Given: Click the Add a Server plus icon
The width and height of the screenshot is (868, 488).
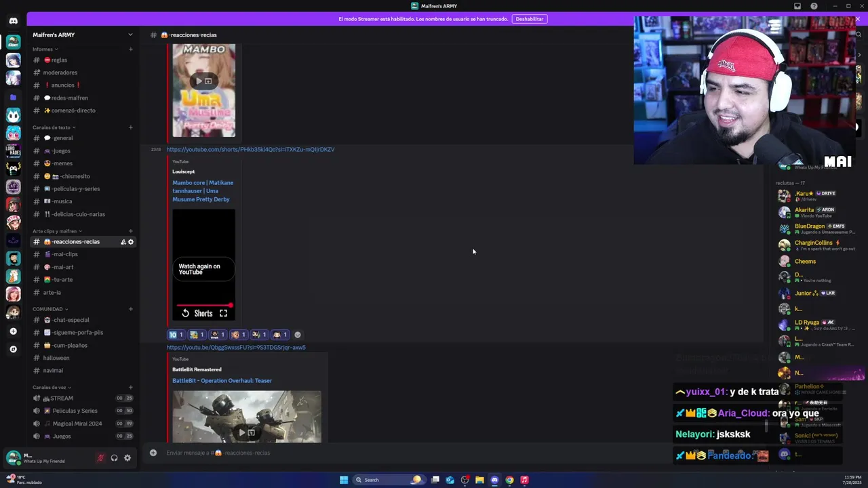Looking at the screenshot, I should pyautogui.click(x=13, y=331).
